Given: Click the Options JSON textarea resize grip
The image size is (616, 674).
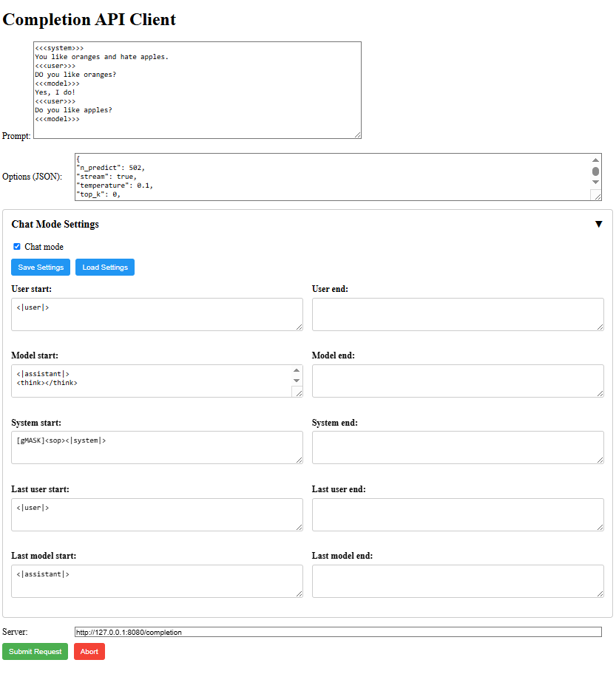Looking at the screenshot, I should coord(598,197).
